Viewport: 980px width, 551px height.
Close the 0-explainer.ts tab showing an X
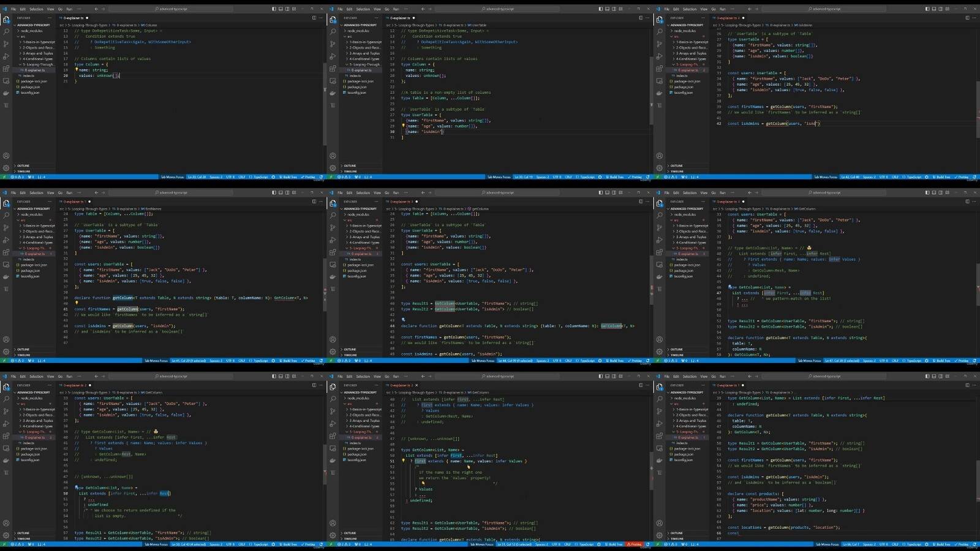(x=417, y=386)
